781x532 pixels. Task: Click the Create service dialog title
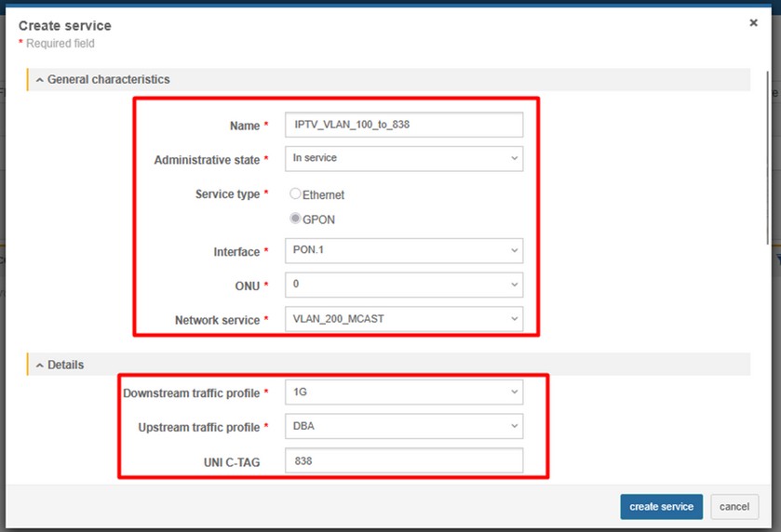pyautogui.click(x=63, y=26)
